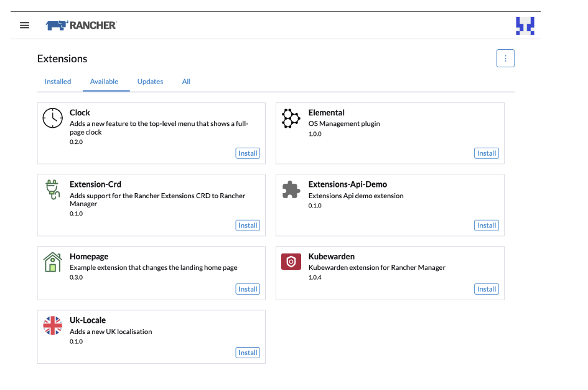Click the Extension-Crd plug icon

(x=53, y=189)
